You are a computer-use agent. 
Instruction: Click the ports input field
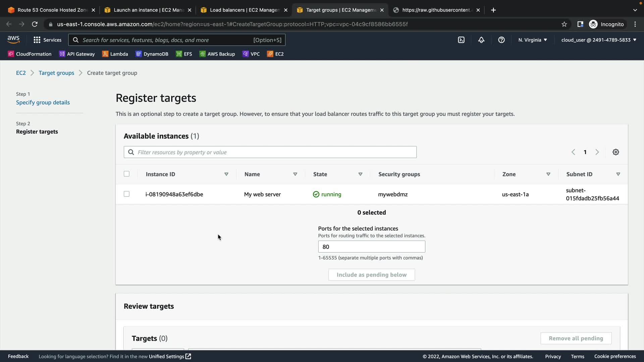pos(371,247)
